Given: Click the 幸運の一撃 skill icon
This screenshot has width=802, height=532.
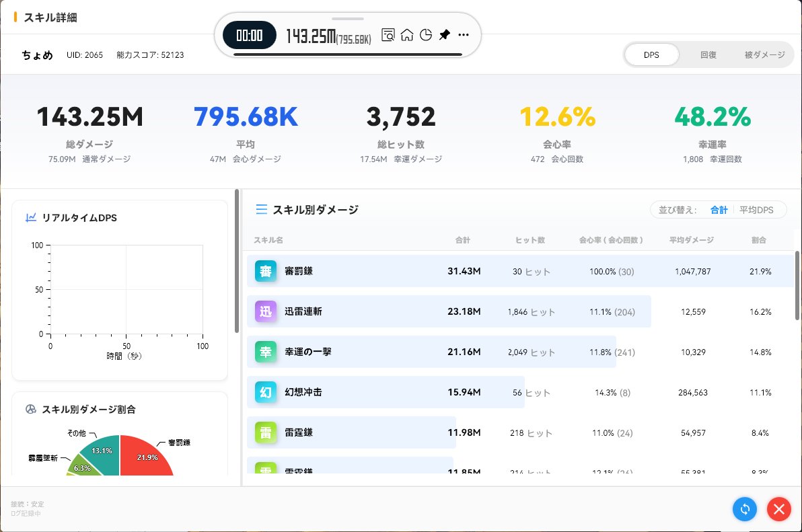Looking at the screenshot, I should tap(266, 352).
